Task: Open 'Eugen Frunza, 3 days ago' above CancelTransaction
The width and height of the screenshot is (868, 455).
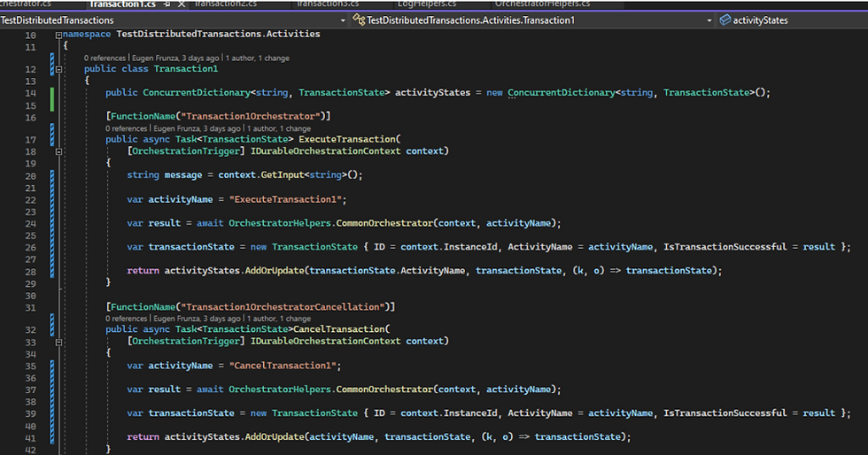Action: [x=197, y=319]
